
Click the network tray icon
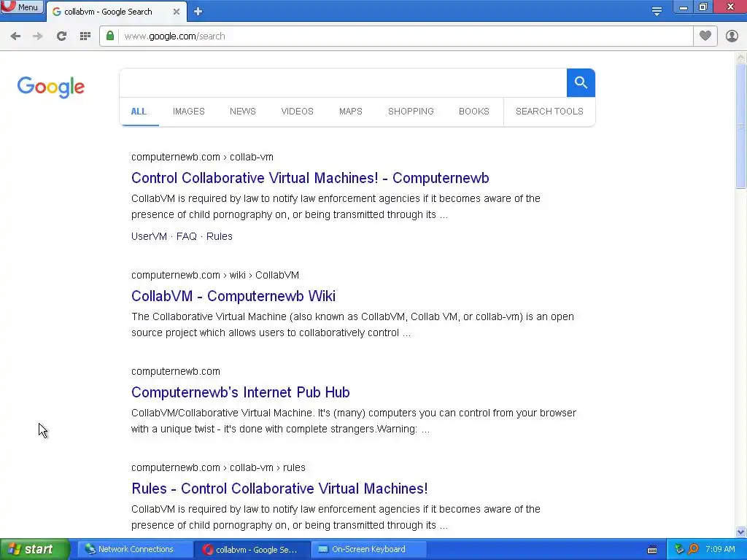click(679, 550)
